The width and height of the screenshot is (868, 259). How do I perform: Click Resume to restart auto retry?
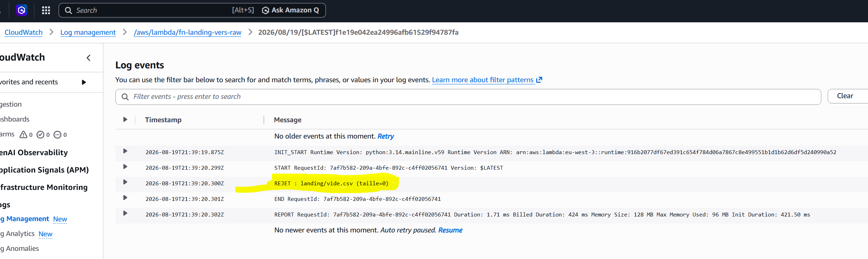(450, 230)
